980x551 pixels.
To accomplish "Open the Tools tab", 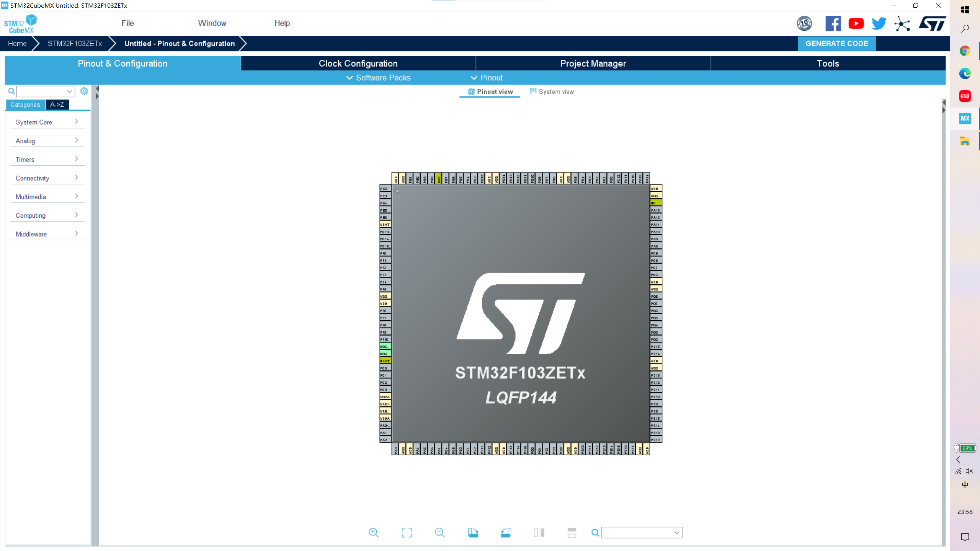I will [828, 64].
